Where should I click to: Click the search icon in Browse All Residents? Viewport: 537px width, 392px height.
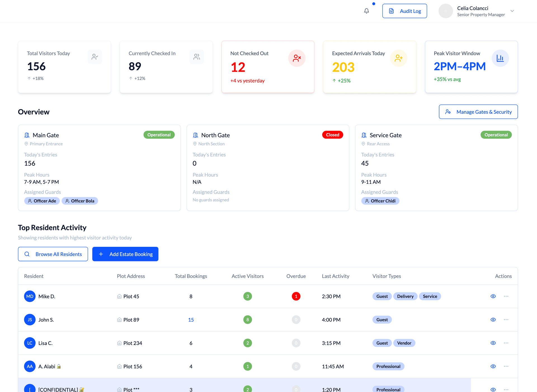pos(27,254)
